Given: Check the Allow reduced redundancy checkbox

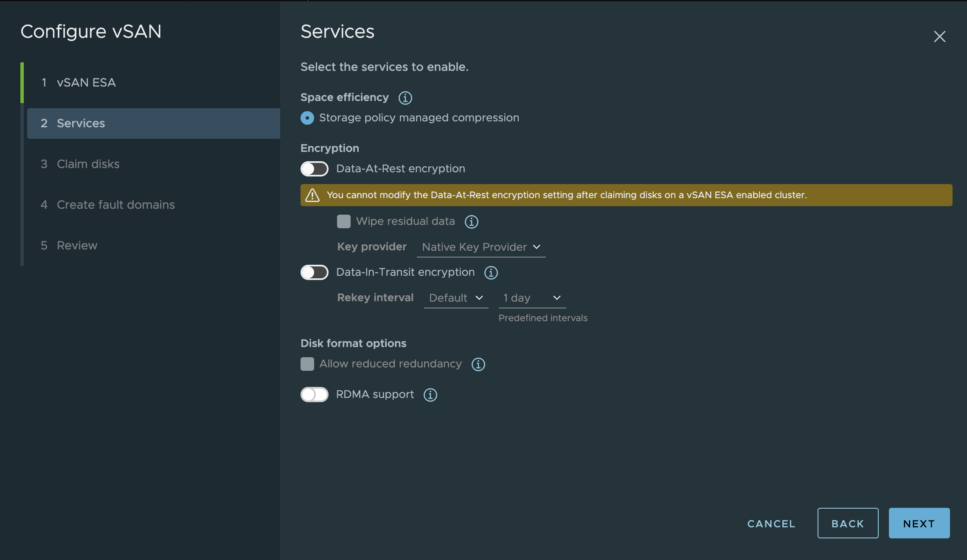Looking at the screenshot, I should [x=307, y=364].
